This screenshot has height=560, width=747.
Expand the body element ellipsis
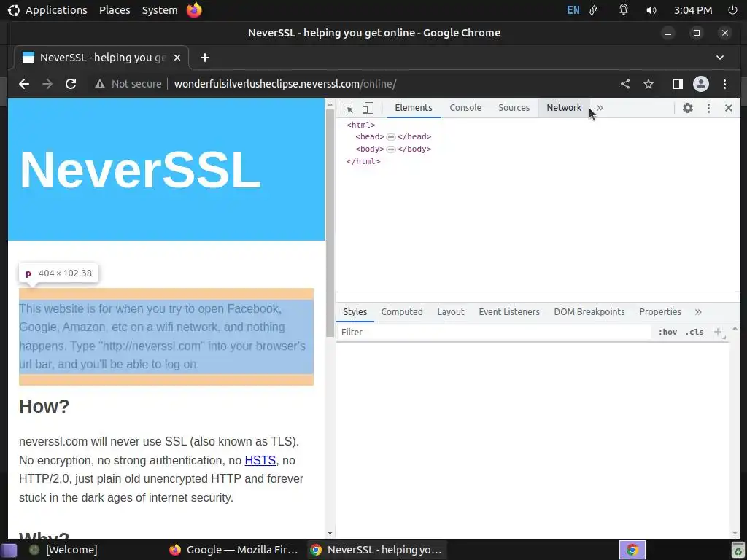coord(391,149)
